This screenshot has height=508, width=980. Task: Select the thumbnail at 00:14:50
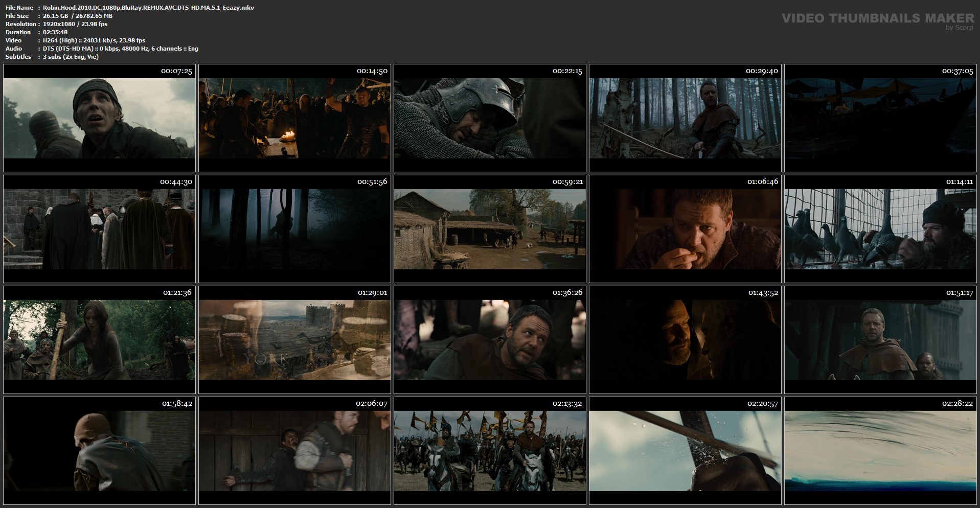[294, 118]
